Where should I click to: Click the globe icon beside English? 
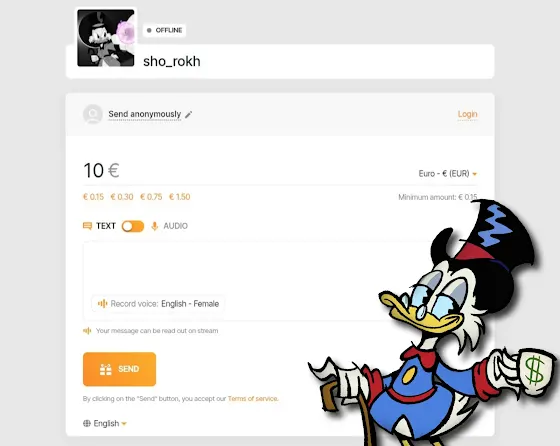point(87,424)
